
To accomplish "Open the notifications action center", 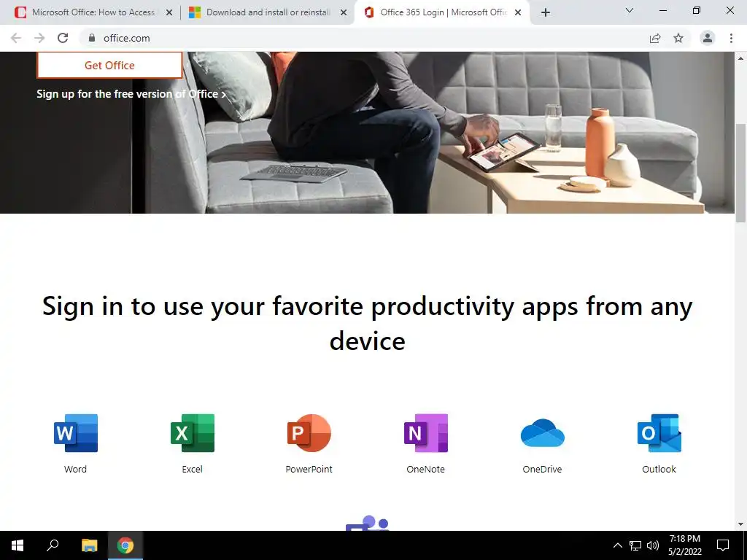I will [x=723, y=545].
